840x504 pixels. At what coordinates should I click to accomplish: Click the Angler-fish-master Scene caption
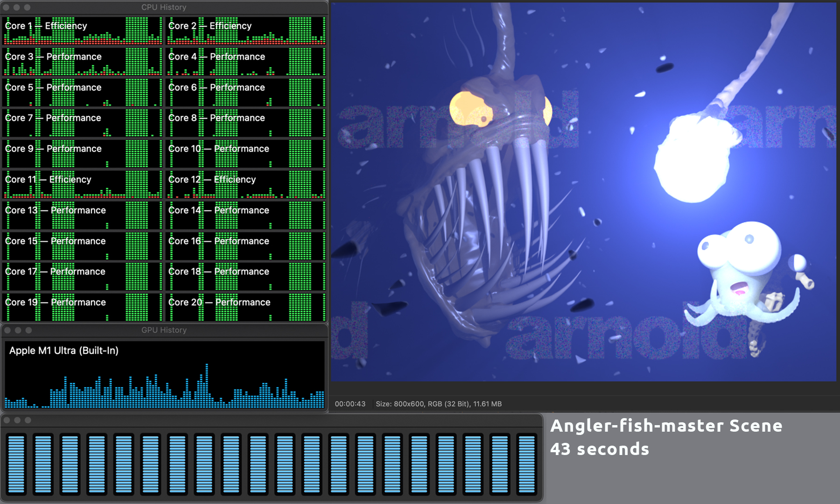[x=666, y=426]
